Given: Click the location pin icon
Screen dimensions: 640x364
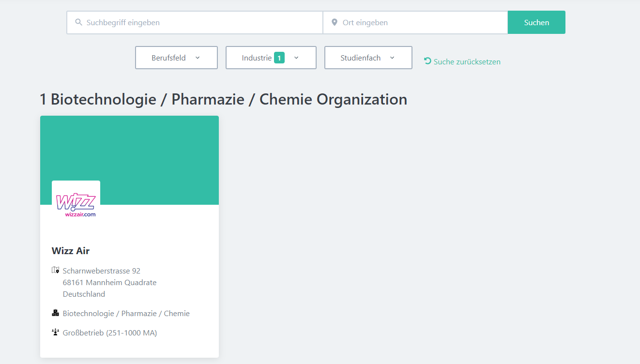Looking at the screenshot, I should click(334, 22).
